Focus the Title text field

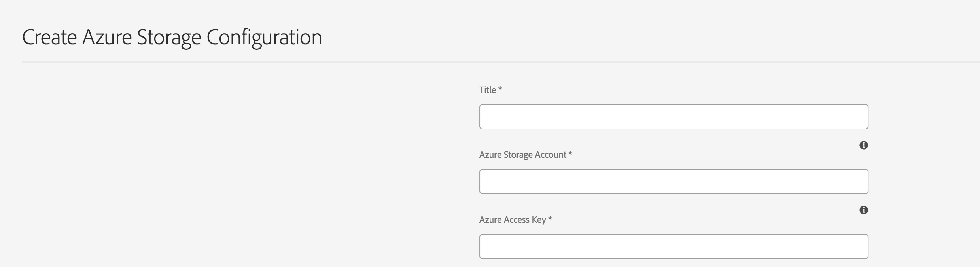click(674, 117)
